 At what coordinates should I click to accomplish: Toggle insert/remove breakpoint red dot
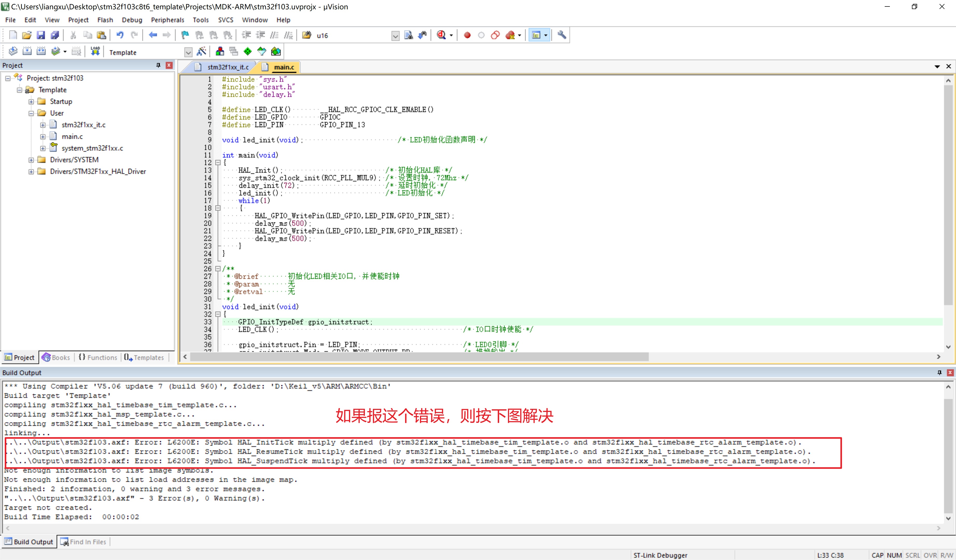467,35
